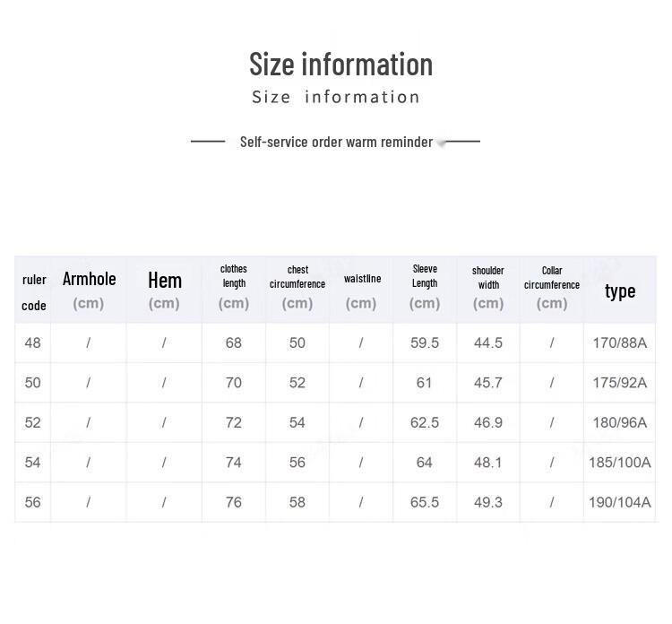Click the 59.5 sleeve length value
The height and width of the screenshot is (624, 672).
425,342
